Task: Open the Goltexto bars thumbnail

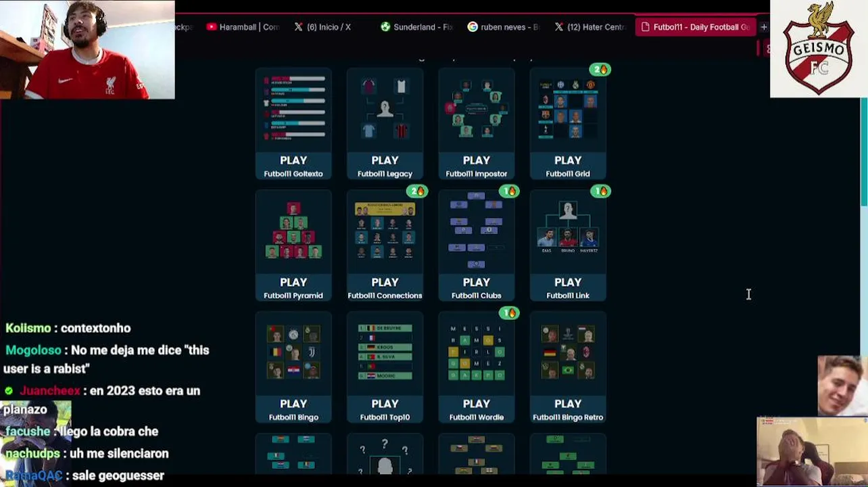Action: pyautogui.click(x=293, y=108)
